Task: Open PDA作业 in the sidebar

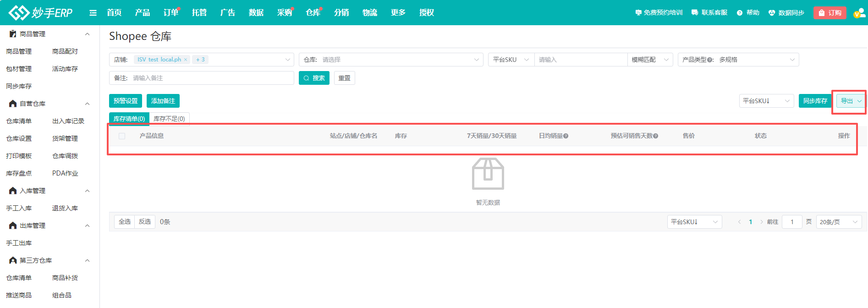Action: point(65,173)
